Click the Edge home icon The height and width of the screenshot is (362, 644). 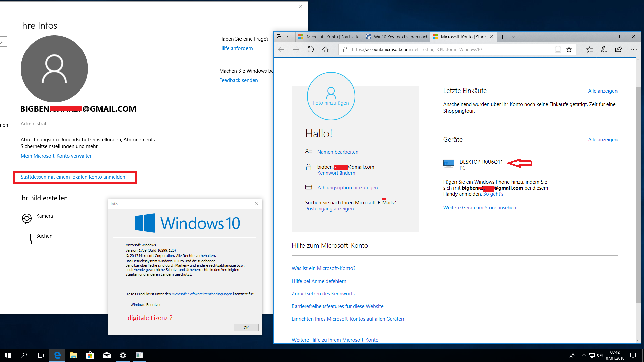(325, 50)
